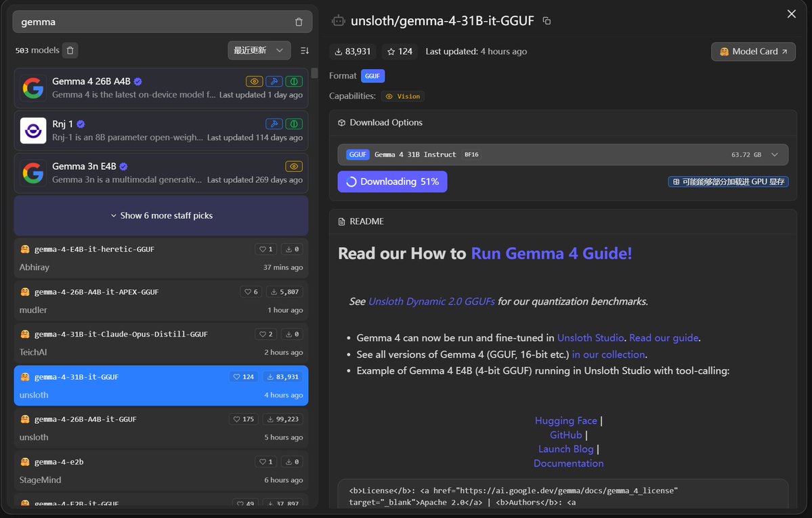Close the model details panel

(x=791, y=14)
